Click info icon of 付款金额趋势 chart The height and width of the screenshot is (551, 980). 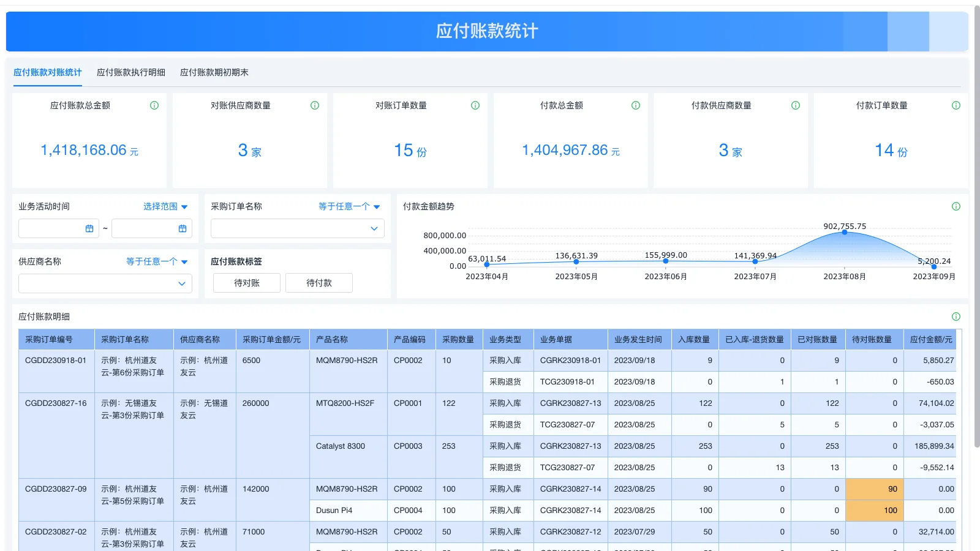(956, 206)
